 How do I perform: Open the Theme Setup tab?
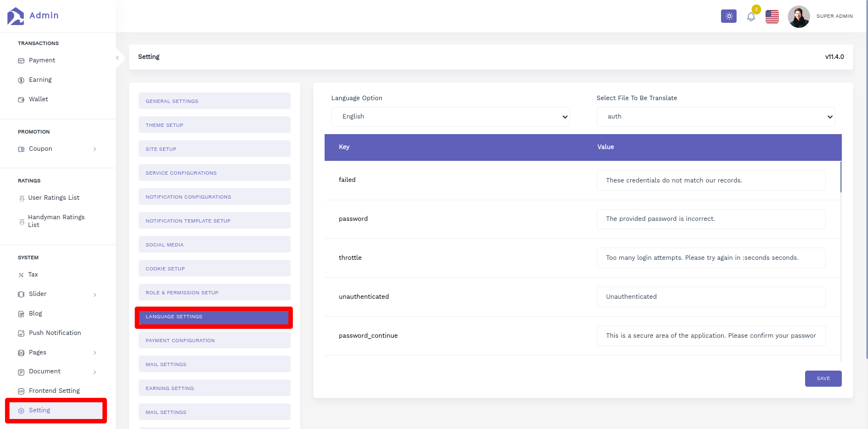[x=214, y=125]
